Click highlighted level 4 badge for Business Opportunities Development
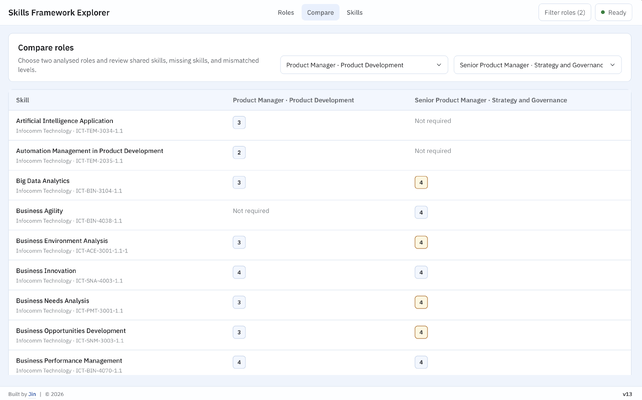 [421, 332]
